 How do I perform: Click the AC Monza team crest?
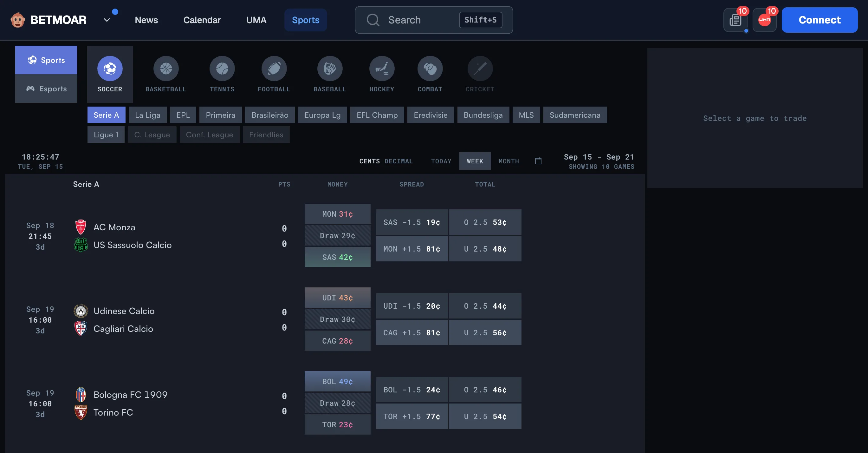pyautogui.click(x=81, y=227)
